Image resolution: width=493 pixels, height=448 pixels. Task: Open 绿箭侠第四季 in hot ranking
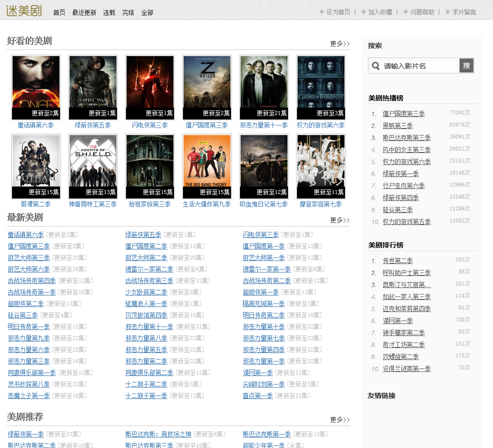click(x=401, y=197)
